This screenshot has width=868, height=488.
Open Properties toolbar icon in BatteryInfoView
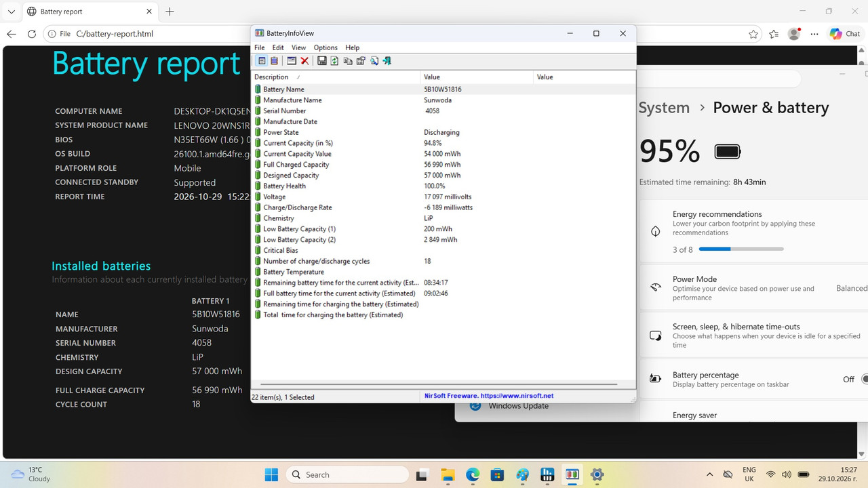[361, 61]
